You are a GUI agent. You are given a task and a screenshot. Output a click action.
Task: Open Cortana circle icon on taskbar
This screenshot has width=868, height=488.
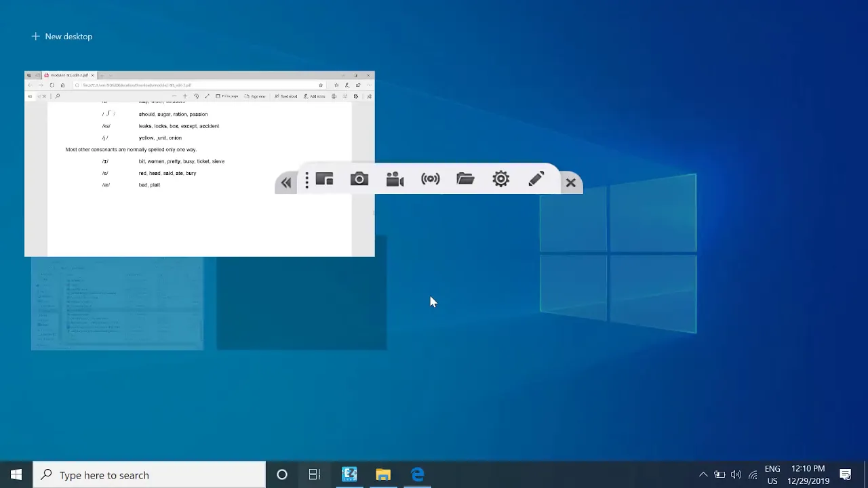(282, 475)
